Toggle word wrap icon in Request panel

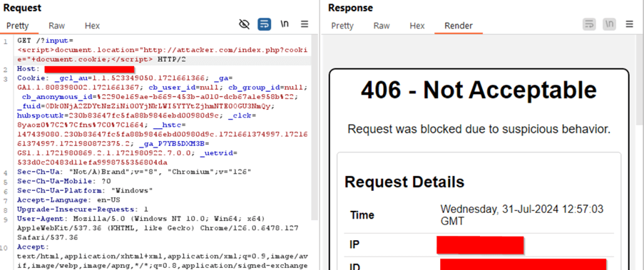point(264,25)
